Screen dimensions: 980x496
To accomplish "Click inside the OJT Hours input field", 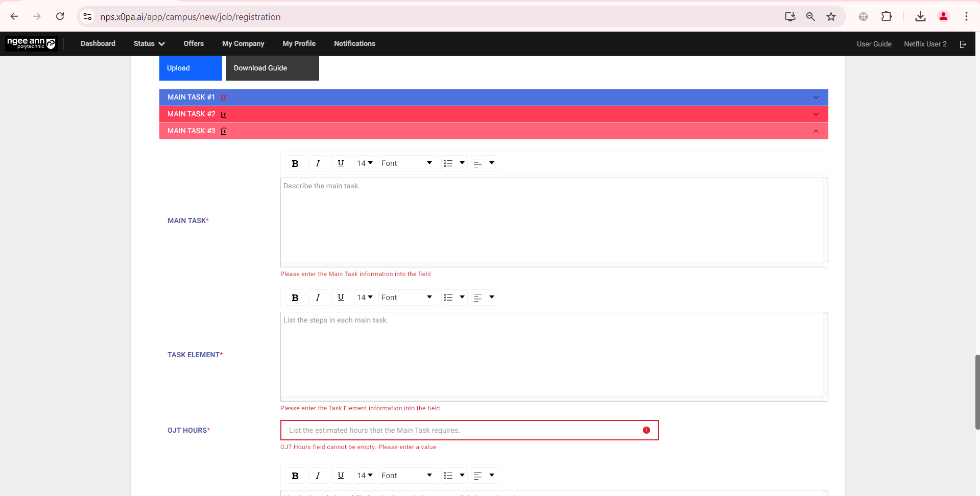I will point(460,430).
